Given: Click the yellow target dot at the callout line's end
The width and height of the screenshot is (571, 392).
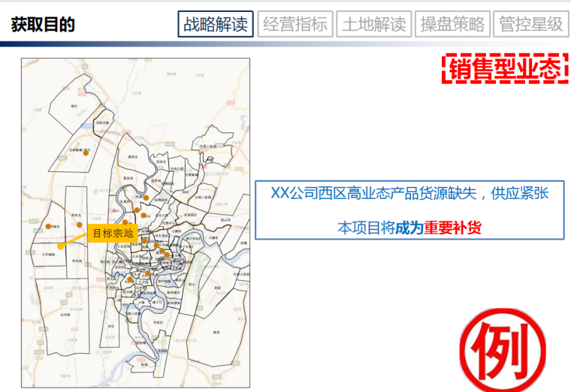Looking at the screenshot, I should (60, 245).
